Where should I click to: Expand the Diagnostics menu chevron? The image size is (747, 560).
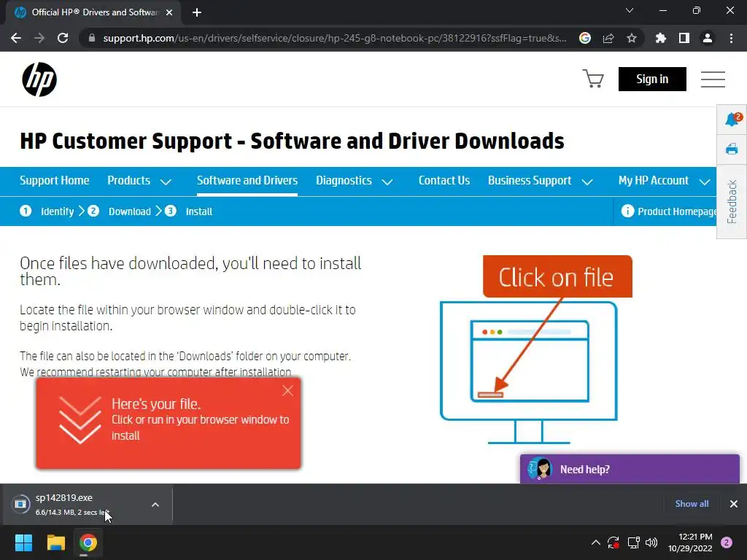pyautogui.click(x=387, y=182)
